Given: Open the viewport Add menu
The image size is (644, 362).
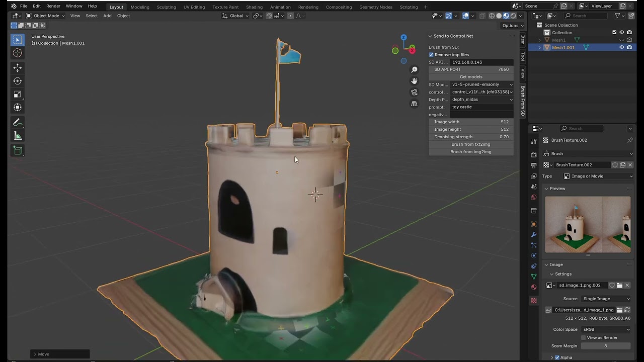Looking at the screenshot, I should 107,16.
